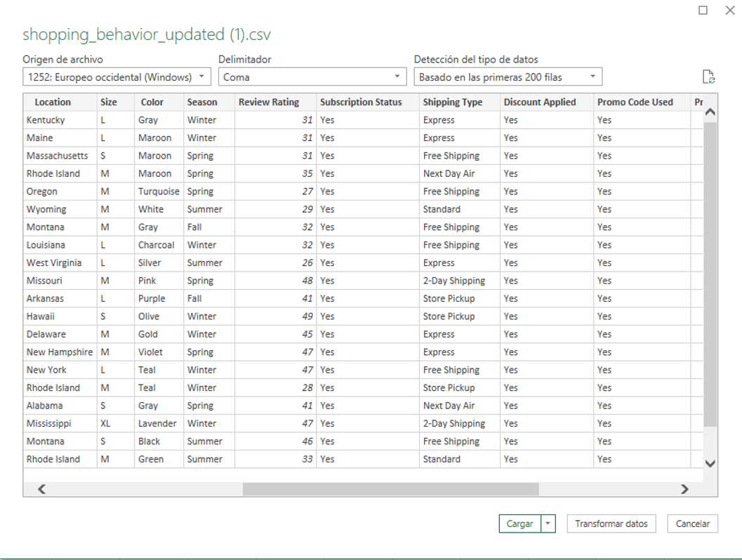Open the Detección del tipo de datos dropdown
This screenshot has width=742, height=560.
pyautogui.click(x=508, y=76)
